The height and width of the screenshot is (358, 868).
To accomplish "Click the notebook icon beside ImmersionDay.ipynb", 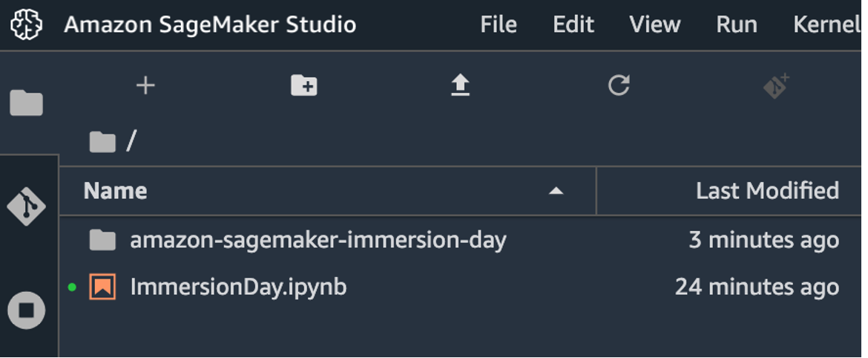I will tap(102, 287).
